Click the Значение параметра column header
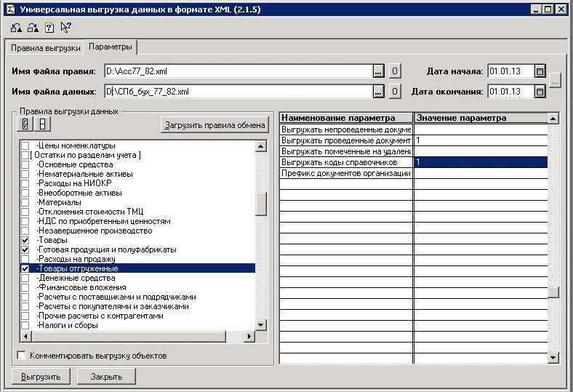Image resolution: width=573 pixels, height=392 pixels. pos(481,118)
